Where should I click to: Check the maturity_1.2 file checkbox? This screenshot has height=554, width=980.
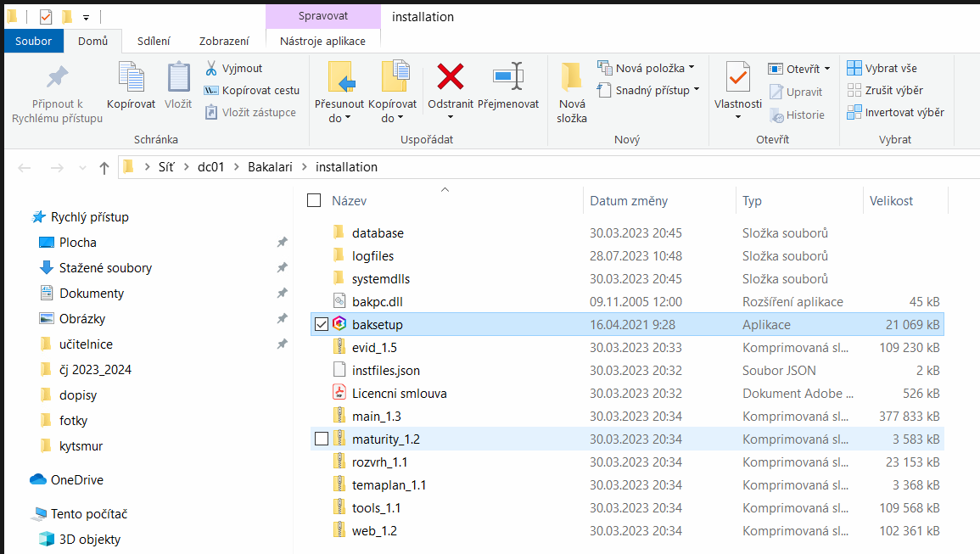(x=321, y=439)
